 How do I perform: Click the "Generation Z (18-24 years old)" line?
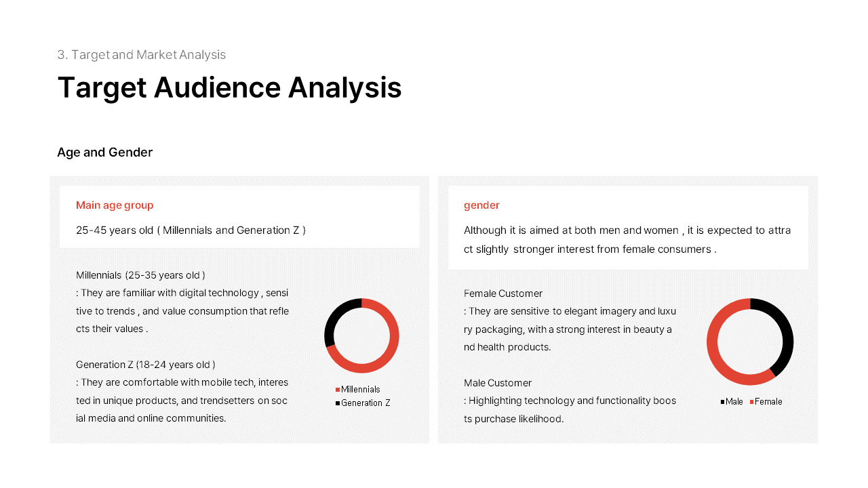[146, 365]
